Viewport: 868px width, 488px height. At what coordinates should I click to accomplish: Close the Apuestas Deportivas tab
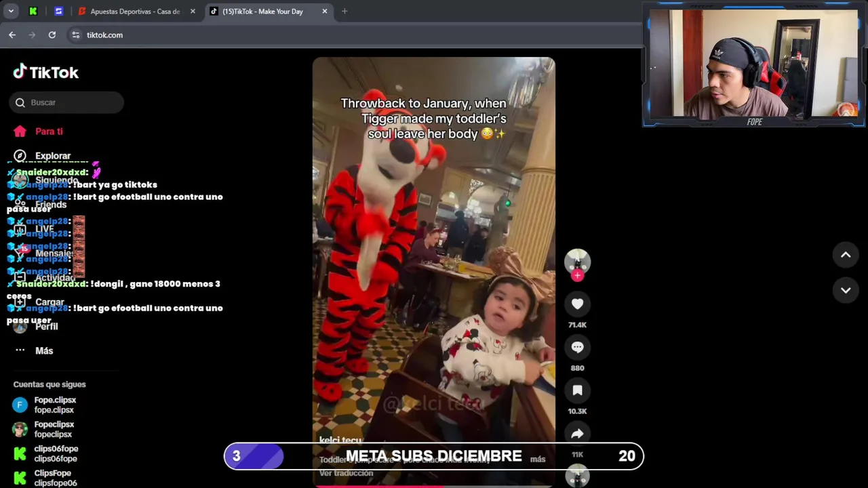click(x=193, y=12)
